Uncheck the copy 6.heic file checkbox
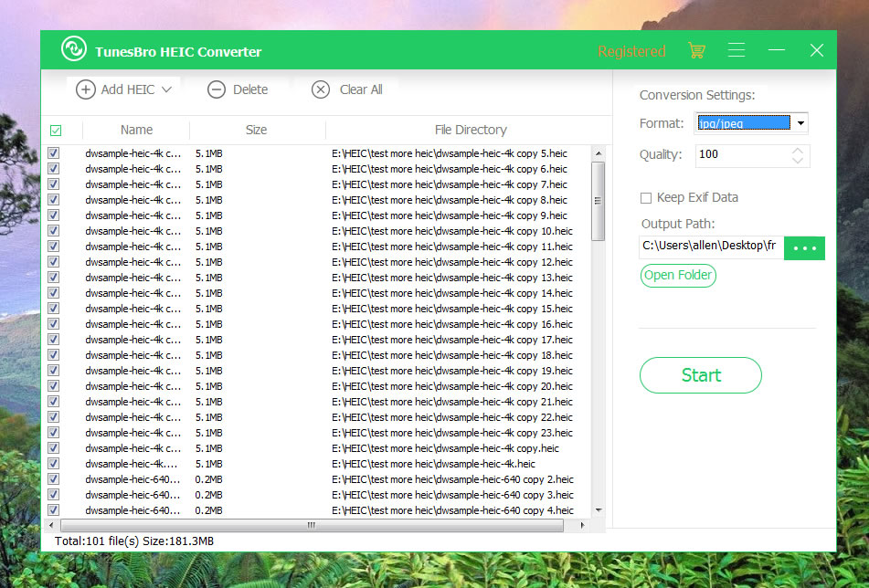 pos(53,169)
